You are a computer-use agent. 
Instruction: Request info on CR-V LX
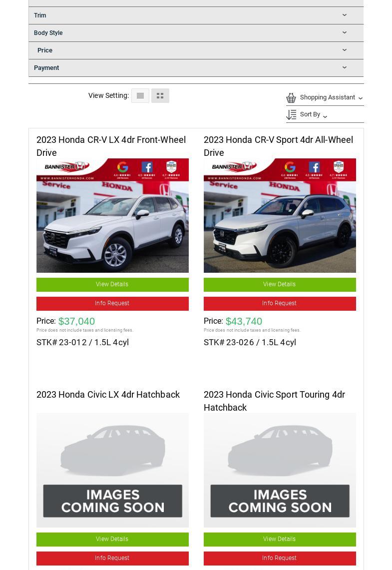click(112, 303)
